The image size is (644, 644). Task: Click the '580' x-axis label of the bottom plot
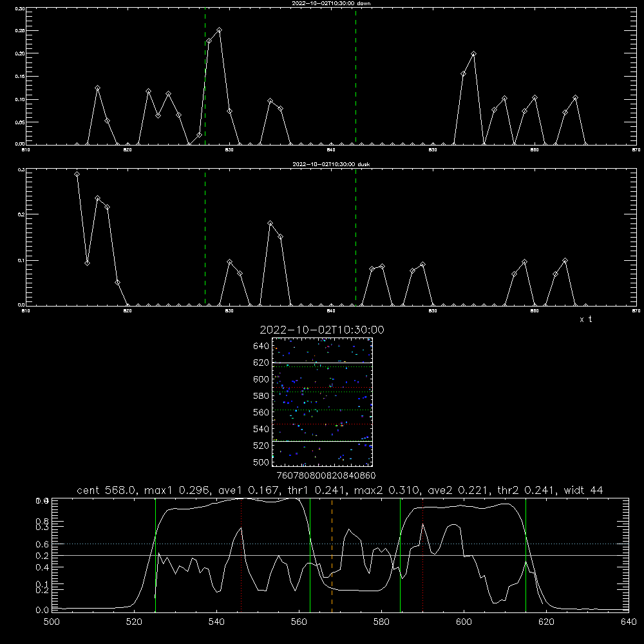pos(381,622)
